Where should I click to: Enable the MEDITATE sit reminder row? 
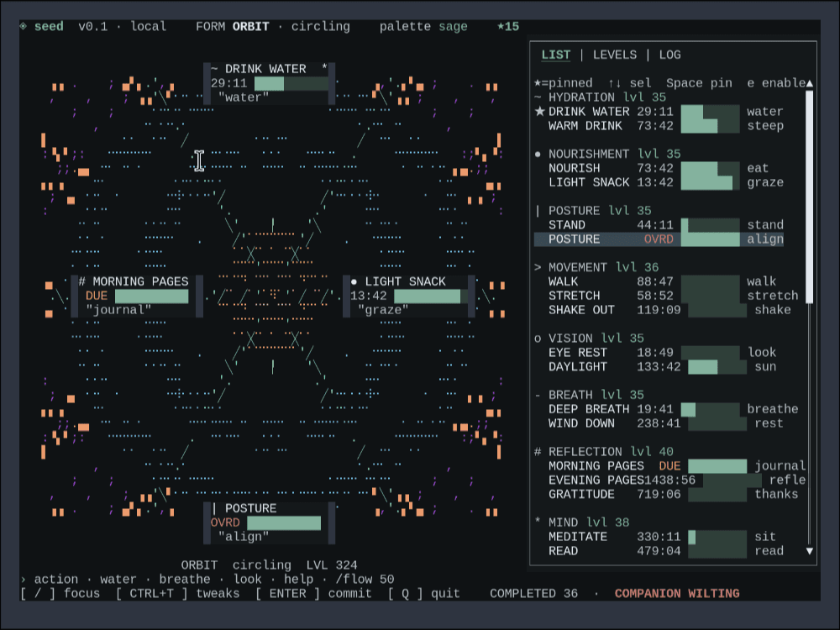point(659,536)
